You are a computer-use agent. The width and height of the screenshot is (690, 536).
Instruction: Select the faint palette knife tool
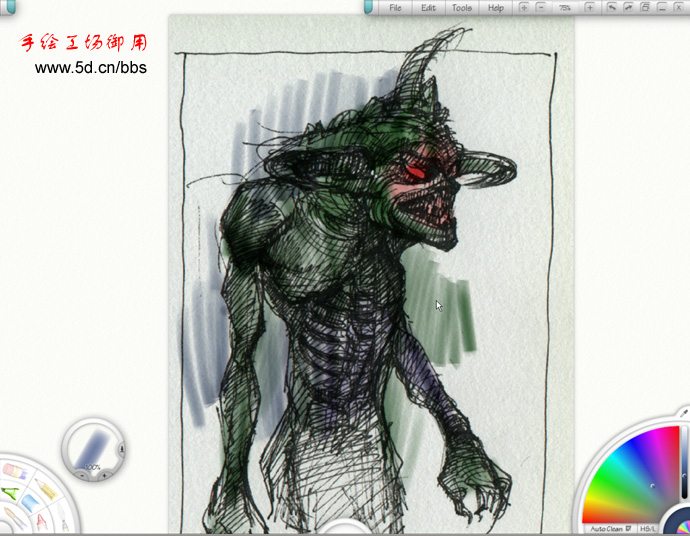click(63, 517)
